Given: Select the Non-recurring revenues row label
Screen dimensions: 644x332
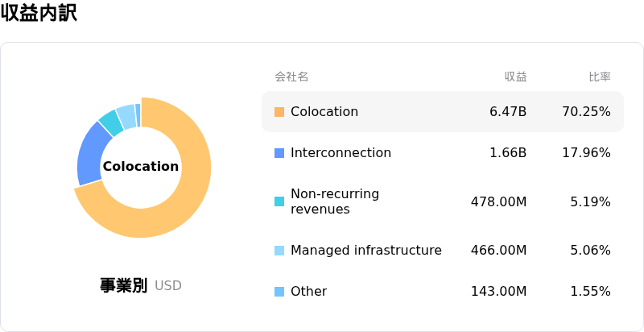Looking at the screenshot, I should [335, 201].
